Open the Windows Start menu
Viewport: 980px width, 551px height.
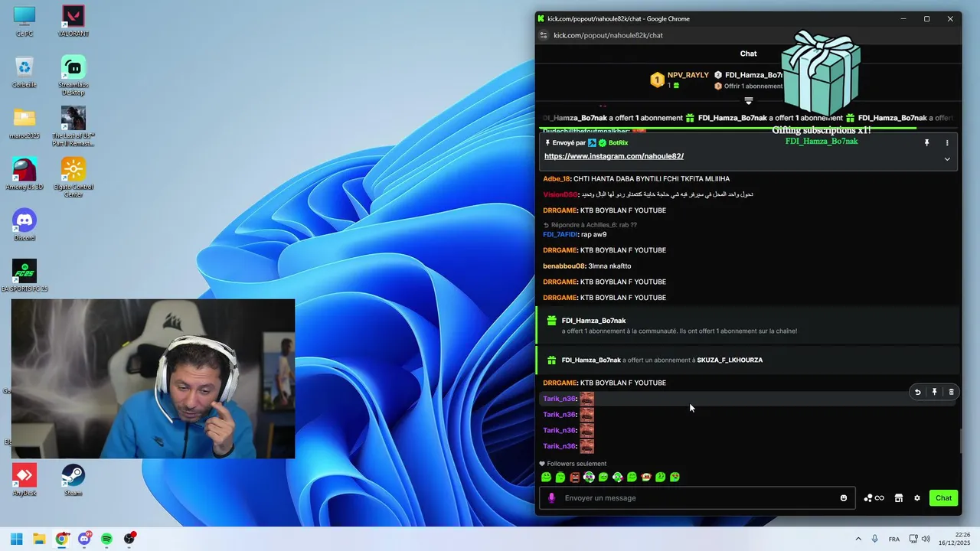16,539
